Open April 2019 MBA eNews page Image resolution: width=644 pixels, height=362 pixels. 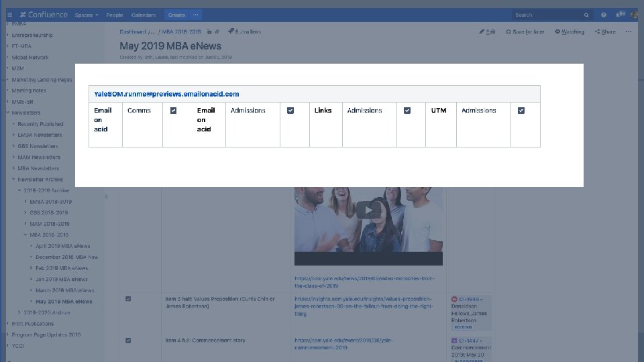coord(62,246)
